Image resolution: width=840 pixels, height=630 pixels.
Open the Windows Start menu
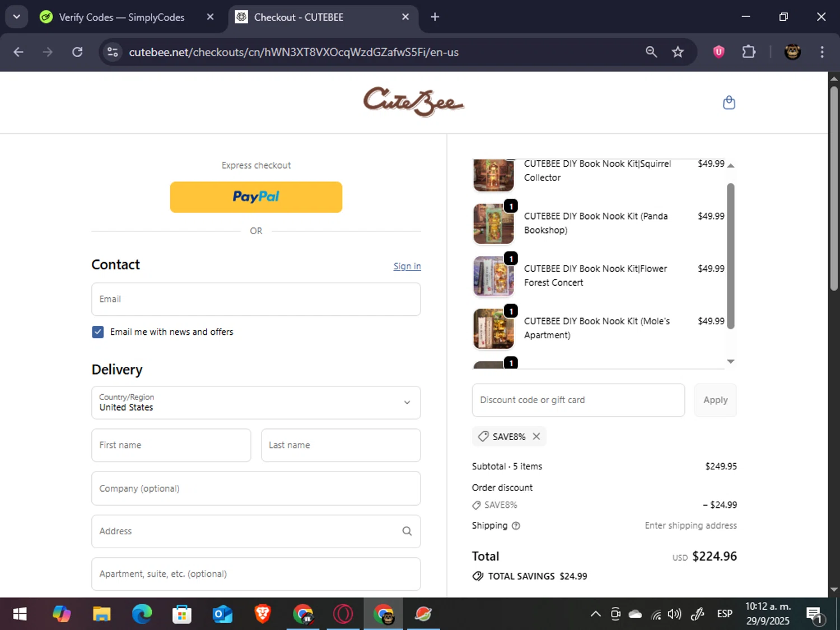point(20,614)
